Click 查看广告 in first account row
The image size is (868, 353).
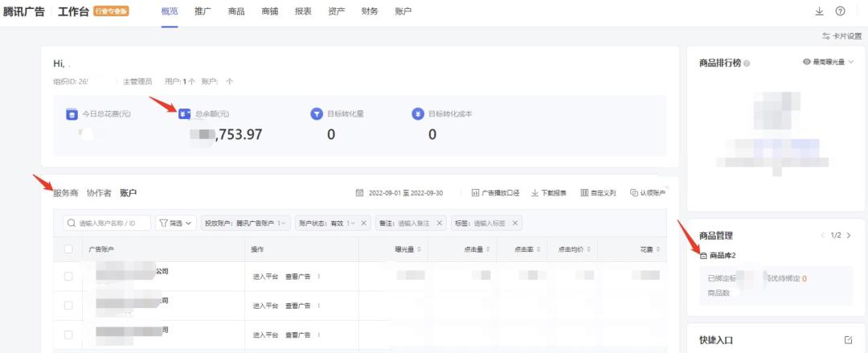click(x=298, y=276)
